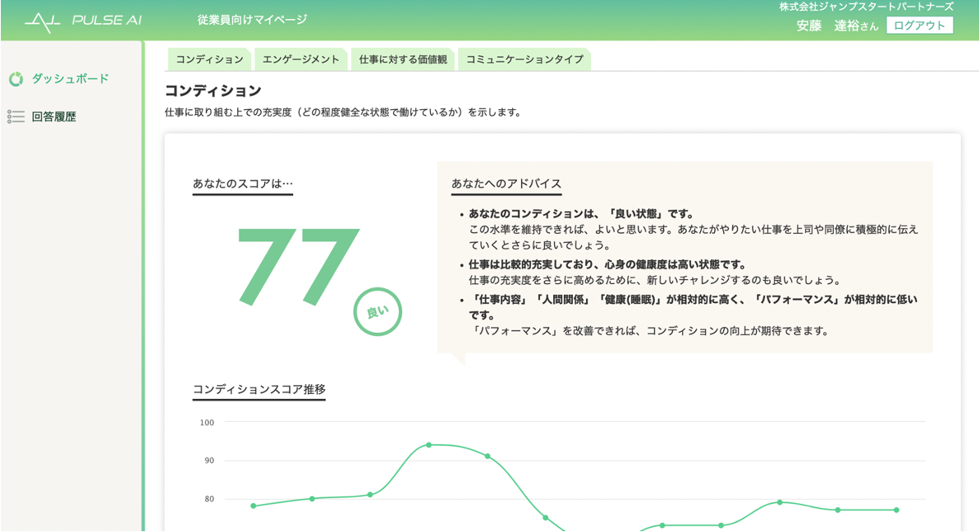Switch to the コンディション tab
Screen dimensions: 980x532
pyautogui.click(x=209, y=59)
